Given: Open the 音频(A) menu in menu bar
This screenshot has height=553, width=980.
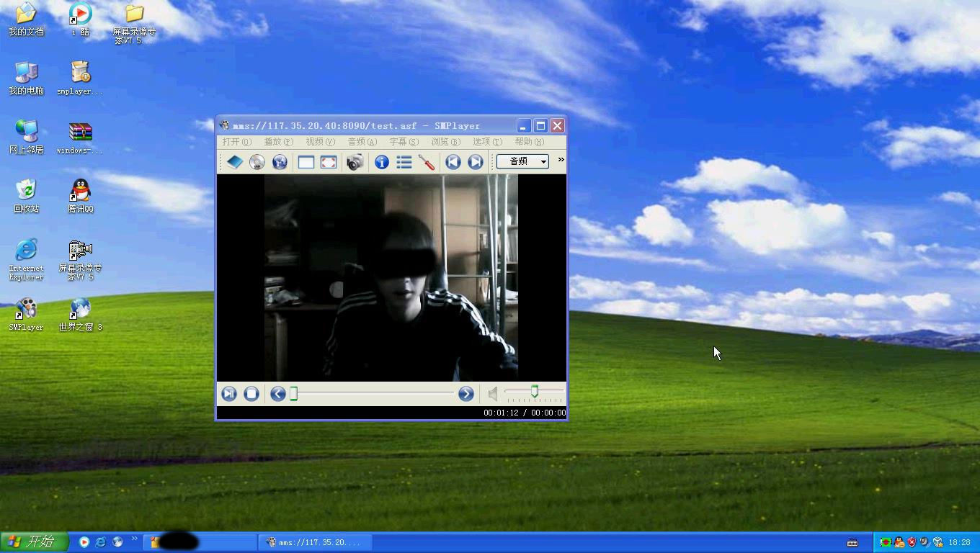Looking at the screenshot, I should 362,142.
